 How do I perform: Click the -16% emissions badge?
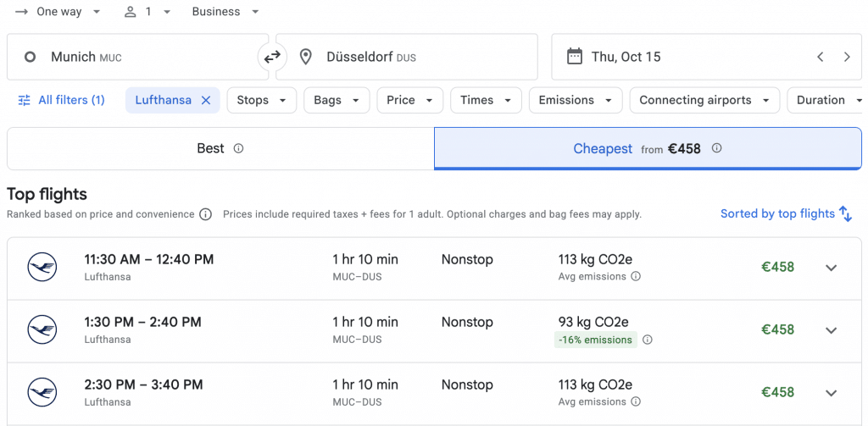(x=596, y=340)
